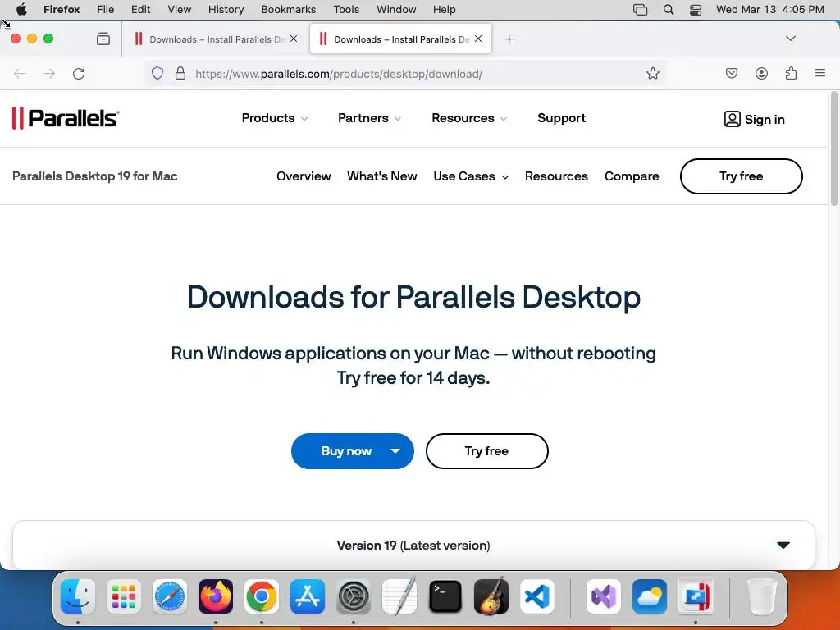Go forward with the forward arrow
Image resolution: width=840 pixels, height=630 pixels.
pyautogui.click(x=49, y=73)
